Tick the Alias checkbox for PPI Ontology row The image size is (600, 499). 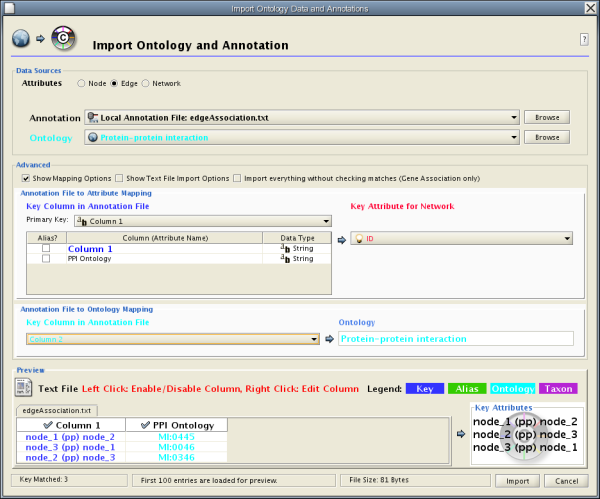pos(46,259)
